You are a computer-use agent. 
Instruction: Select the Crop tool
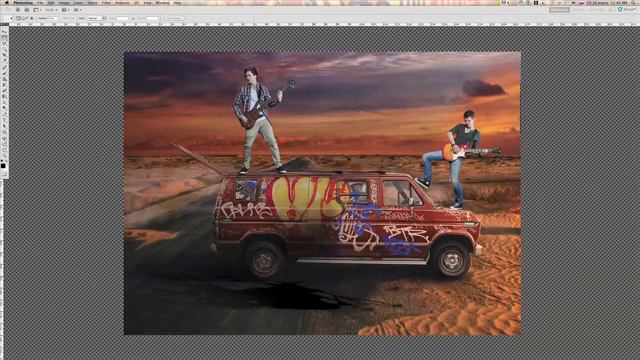coord(4,55)
